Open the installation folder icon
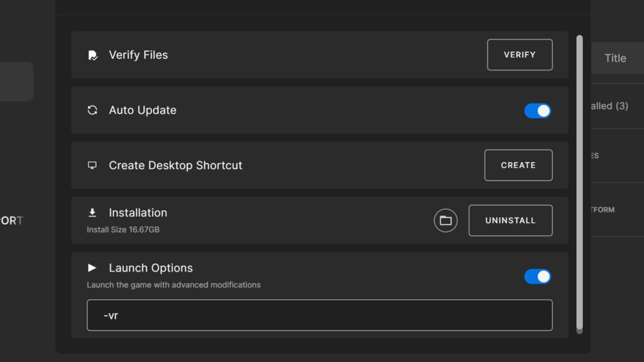 tap(446, 221)
